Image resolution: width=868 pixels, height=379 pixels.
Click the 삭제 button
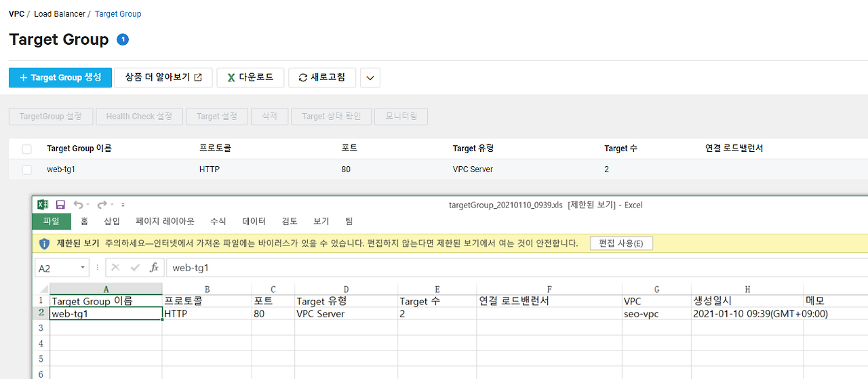coord(269,117)
